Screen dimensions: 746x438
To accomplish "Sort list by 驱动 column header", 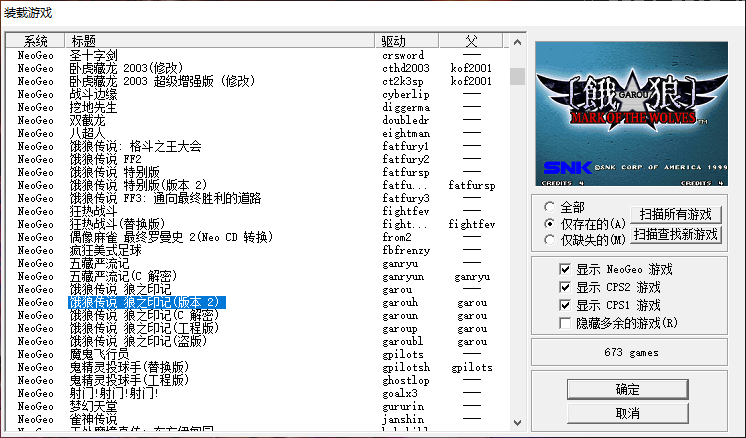I will pos(407,41).
